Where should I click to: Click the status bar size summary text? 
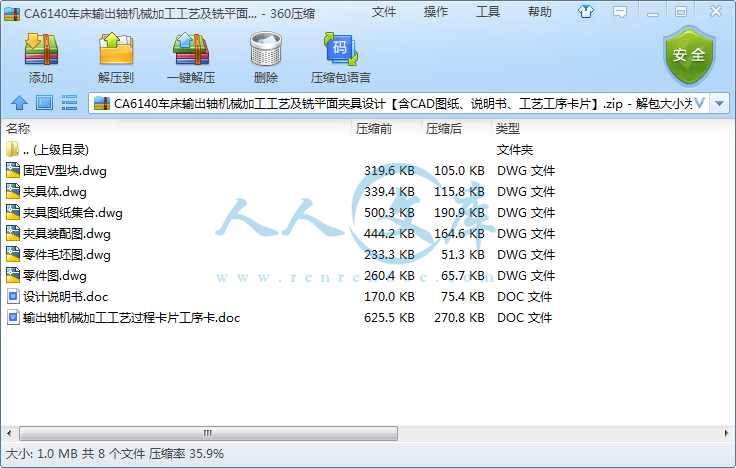[115, 454]
